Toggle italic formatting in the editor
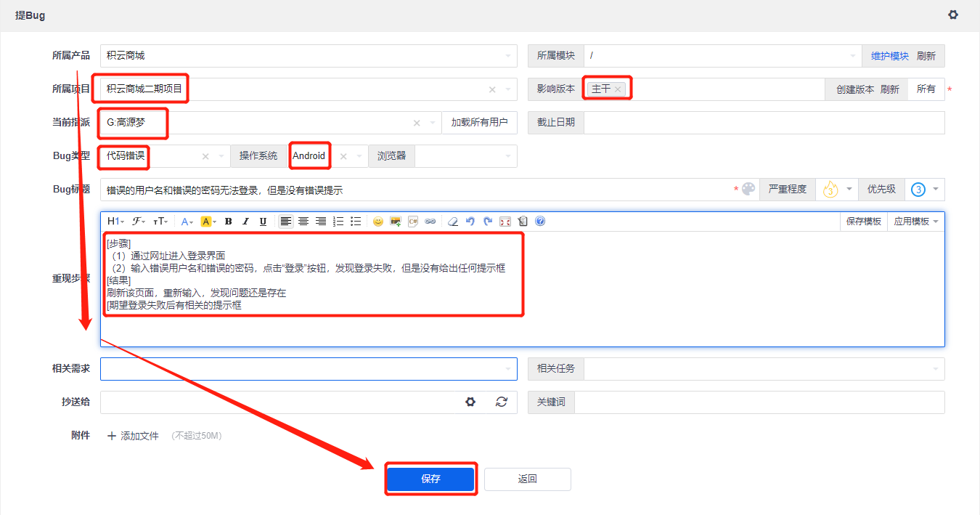This screenshot has height=515, width=980. pyautogui.click(x=245, y=222)
